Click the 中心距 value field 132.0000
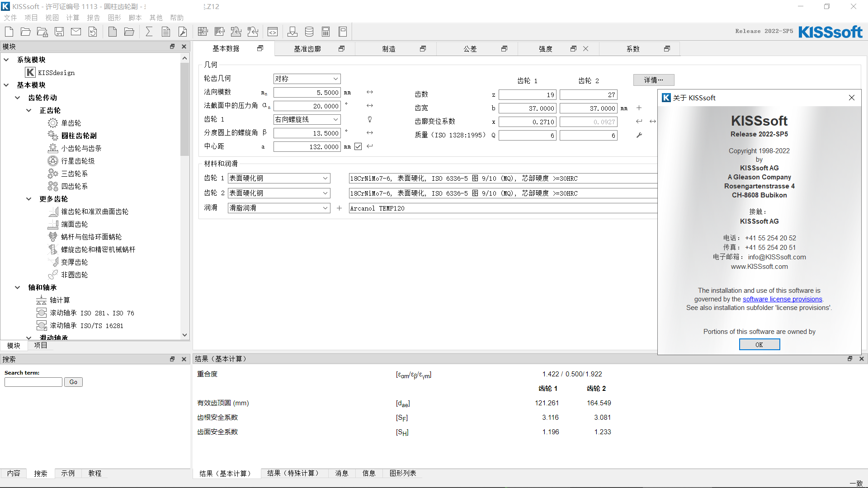868x488 pixels. click(307, 147)
